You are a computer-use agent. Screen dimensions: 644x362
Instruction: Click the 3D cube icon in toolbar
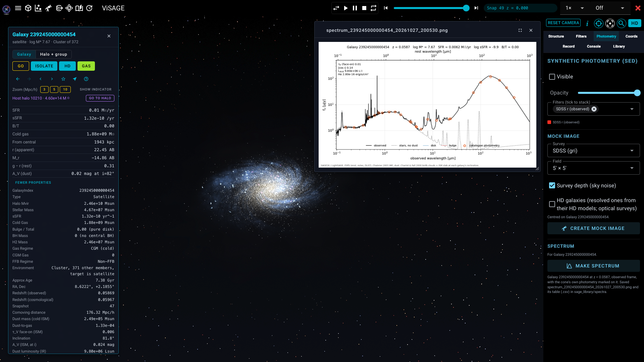pyautogui.click(x=28, y=8)
